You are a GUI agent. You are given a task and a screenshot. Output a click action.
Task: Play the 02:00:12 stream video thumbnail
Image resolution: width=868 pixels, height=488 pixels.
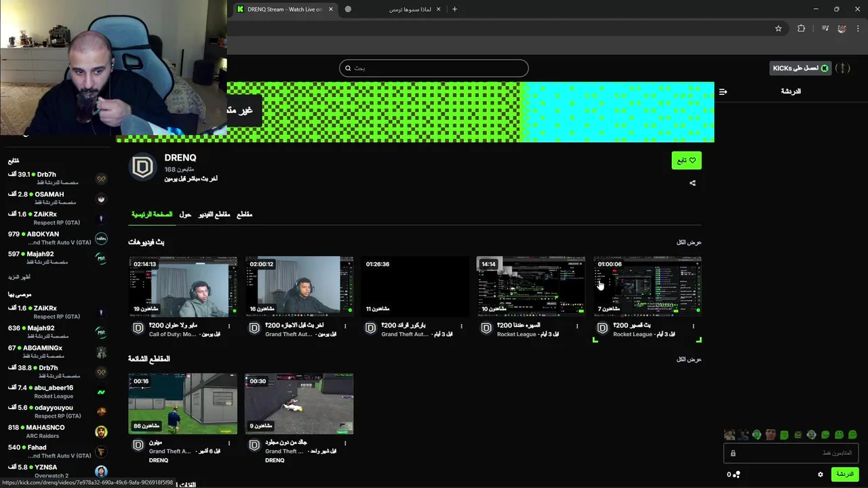click(x=299, y=286)
